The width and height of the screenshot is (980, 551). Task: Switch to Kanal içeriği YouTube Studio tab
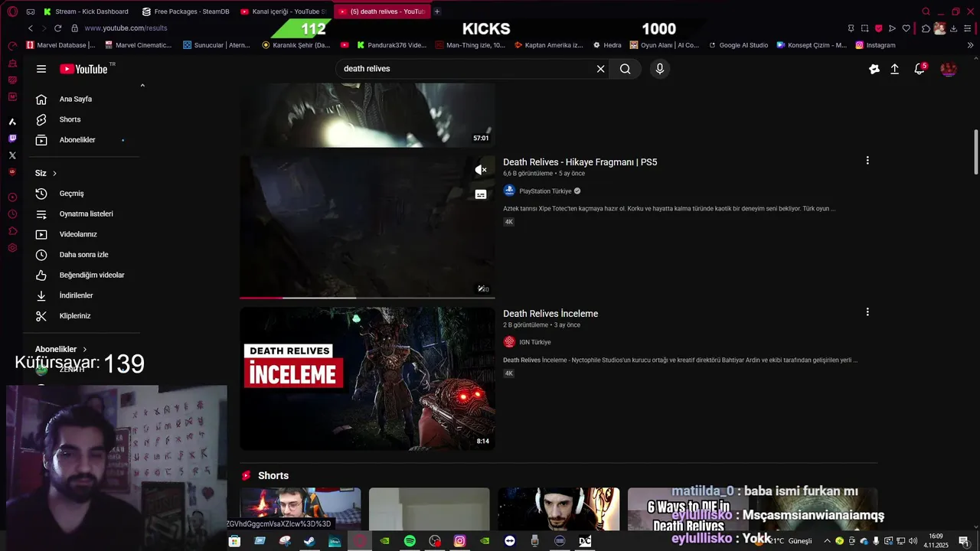click(283, 11)
